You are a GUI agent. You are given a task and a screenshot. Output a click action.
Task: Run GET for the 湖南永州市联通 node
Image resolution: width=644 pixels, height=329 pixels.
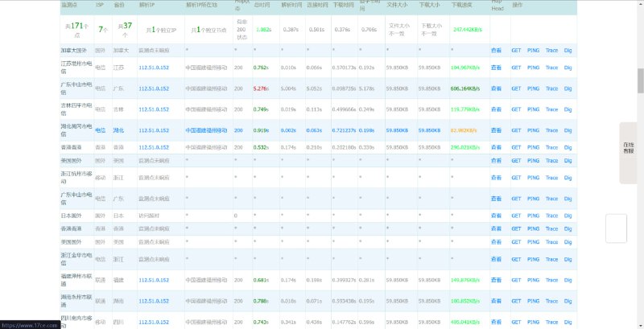coord(516,301)
